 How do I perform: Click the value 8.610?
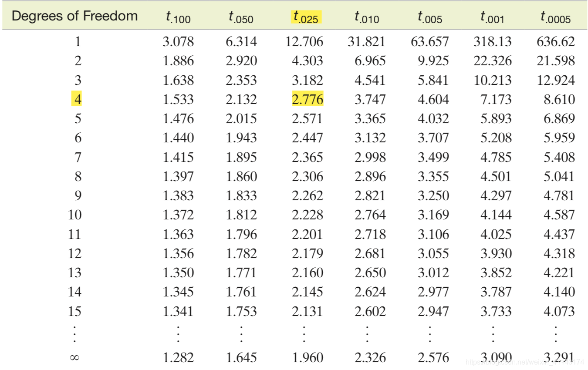pos(559,100)
